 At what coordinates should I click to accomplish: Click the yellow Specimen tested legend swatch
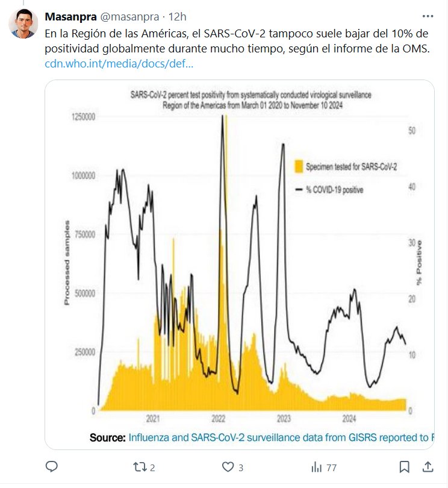click(x=298, y=167)
